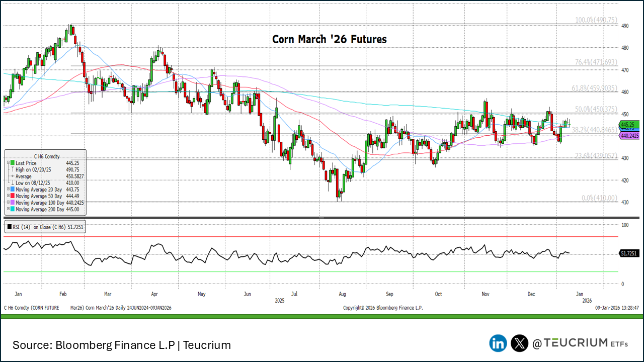Select the C H6 Comdty legend title

pos(46,157)
